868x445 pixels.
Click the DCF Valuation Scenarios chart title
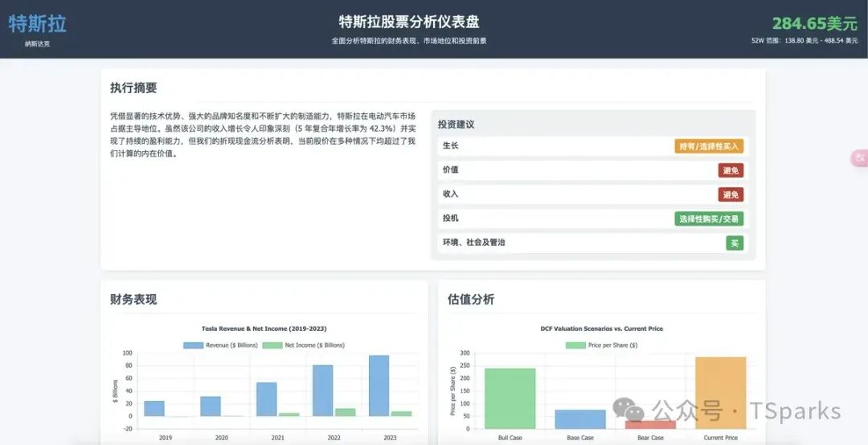pyautogui.click(x=602, y=329)
